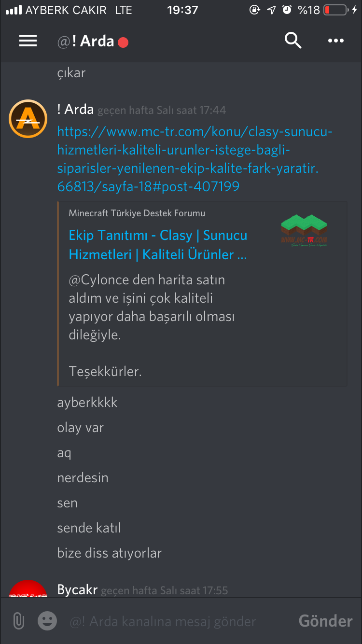Tap the mc-tr.com forum logo thumbnail
362x644 pixels.
(x=304, y=231)
